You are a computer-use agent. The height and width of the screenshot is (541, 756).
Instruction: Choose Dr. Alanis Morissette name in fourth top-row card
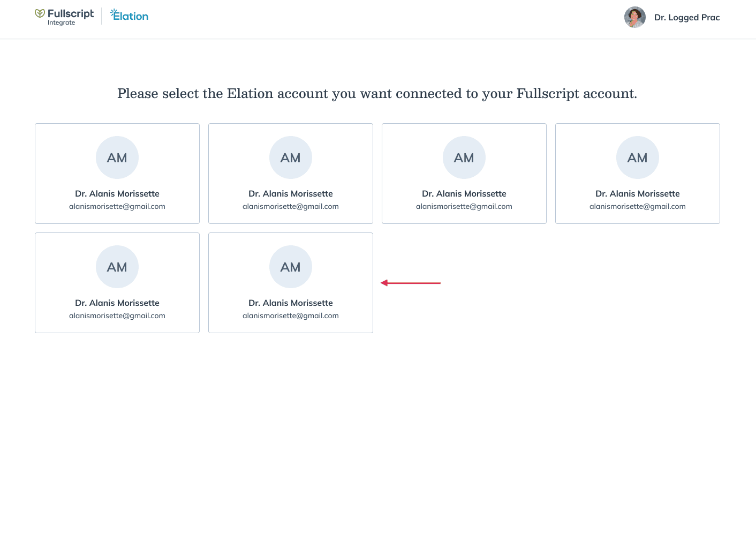point(638,193)
